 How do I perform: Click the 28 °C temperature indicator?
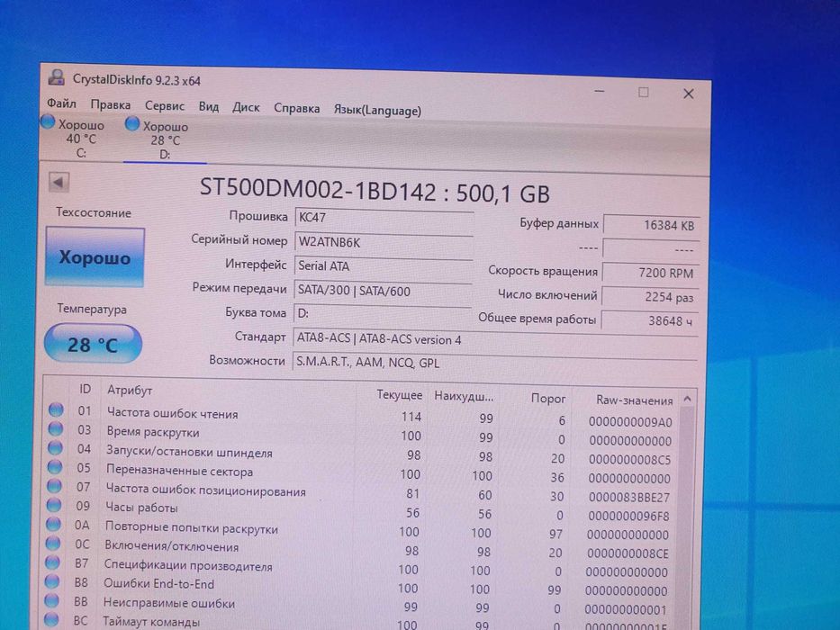point(93,345)
